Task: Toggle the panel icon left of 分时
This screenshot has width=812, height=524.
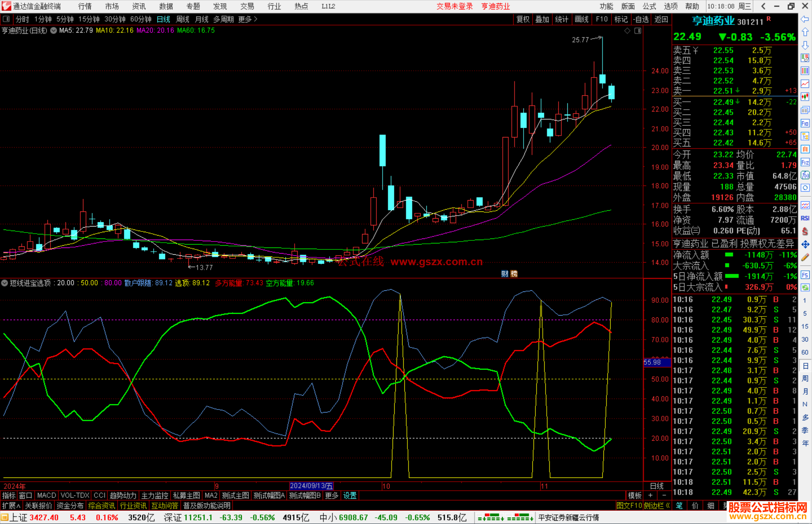Action: point(6,19)
